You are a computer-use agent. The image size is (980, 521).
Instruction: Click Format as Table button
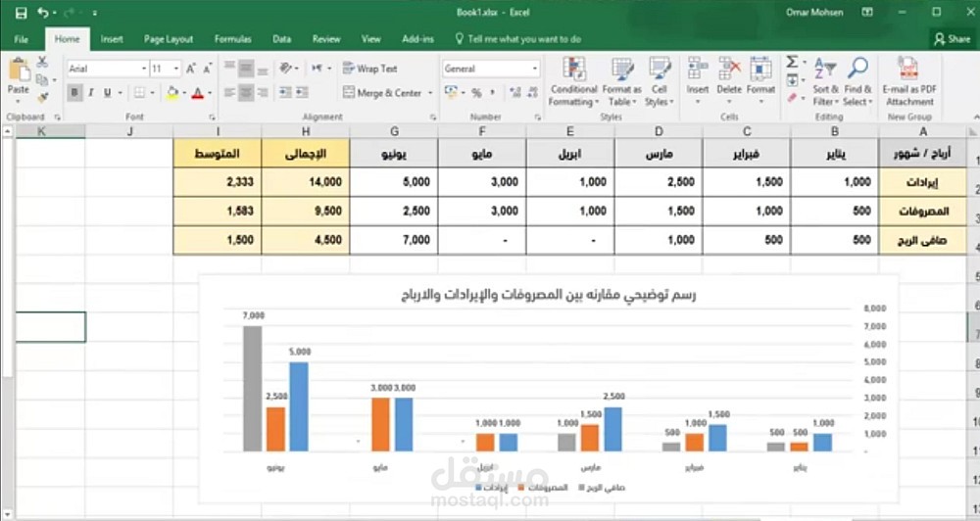622,82
